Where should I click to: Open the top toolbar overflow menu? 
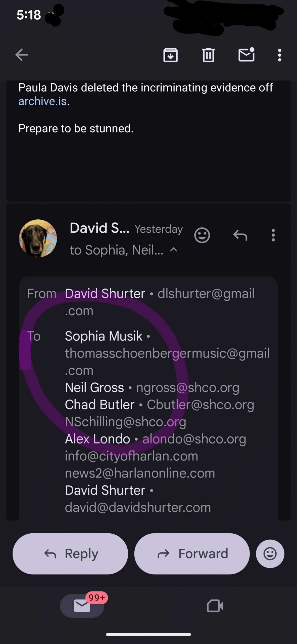tap(279, 55)
